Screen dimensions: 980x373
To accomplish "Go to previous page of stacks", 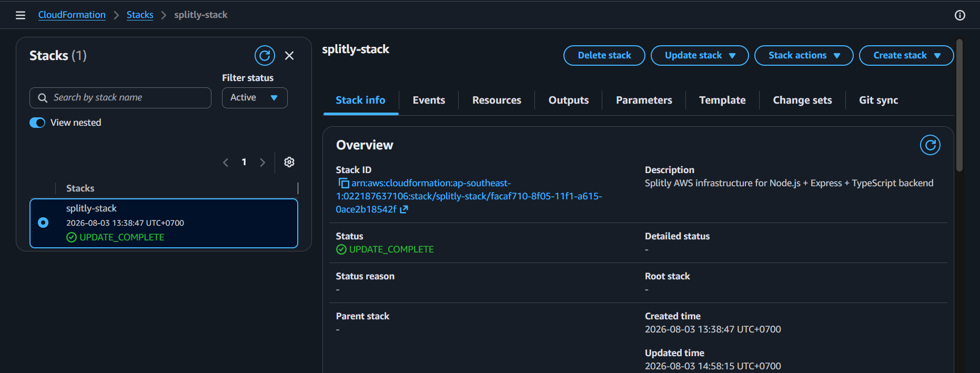I will coord(226,163).
